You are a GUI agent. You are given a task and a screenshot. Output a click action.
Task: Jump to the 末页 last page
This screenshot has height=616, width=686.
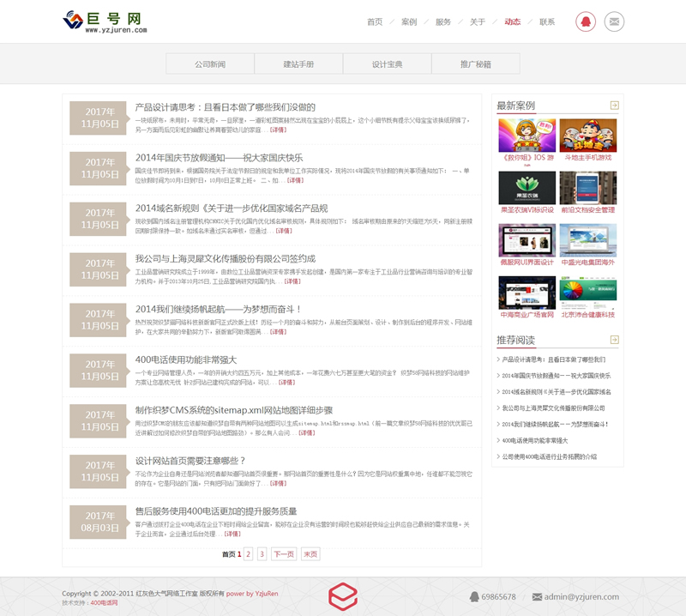point(310,554)
